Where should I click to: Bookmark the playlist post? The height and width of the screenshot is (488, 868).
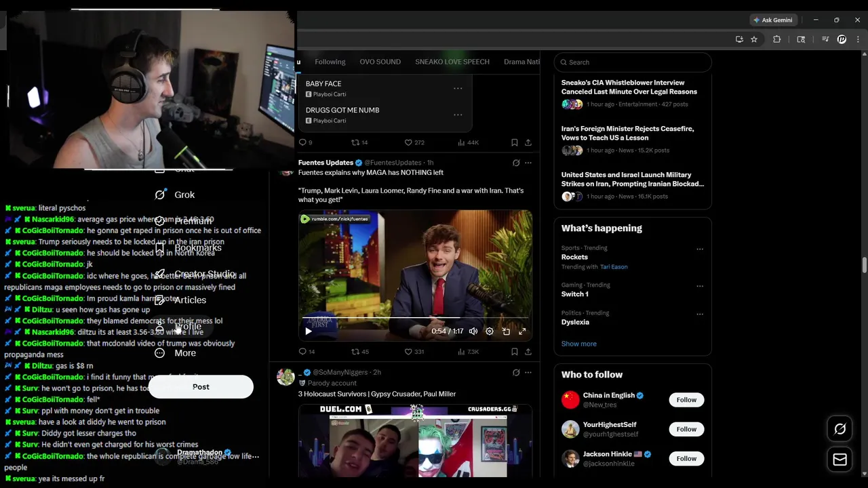514,142
